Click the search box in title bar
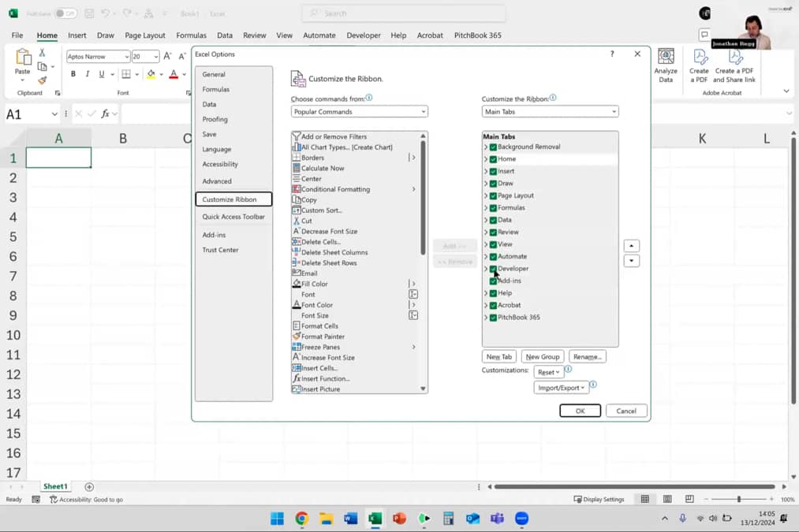The height and width of the screenshot is (532, 799). coord(404,13)
